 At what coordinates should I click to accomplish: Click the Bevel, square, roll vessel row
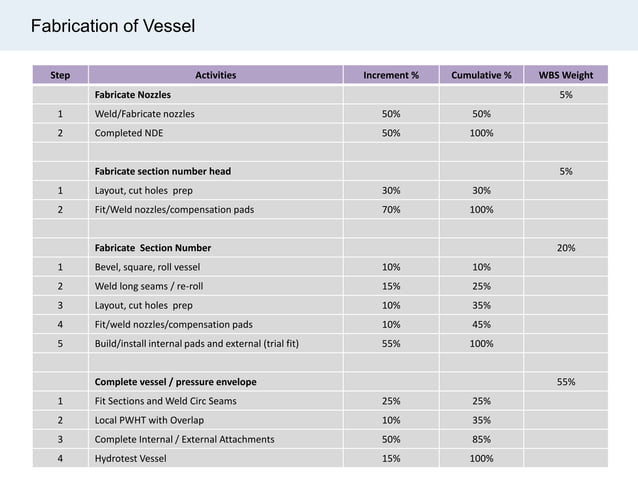tap(320, 267)
